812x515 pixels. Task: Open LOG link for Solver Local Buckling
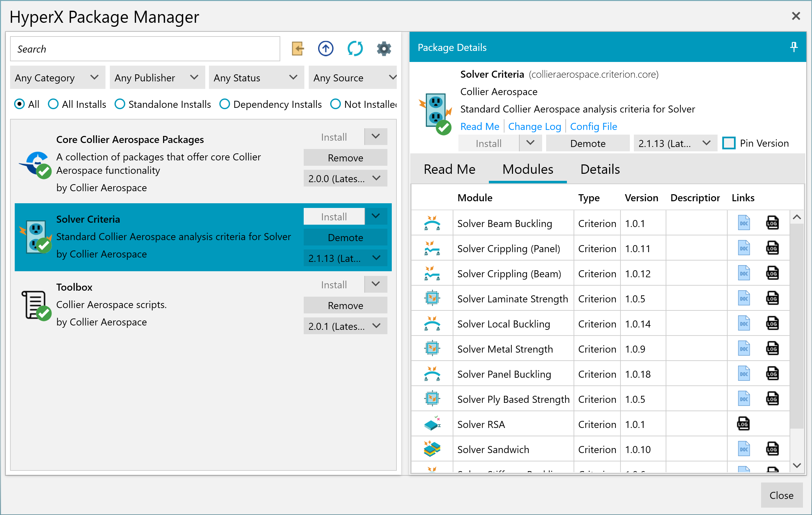click(x=772, y=323)
